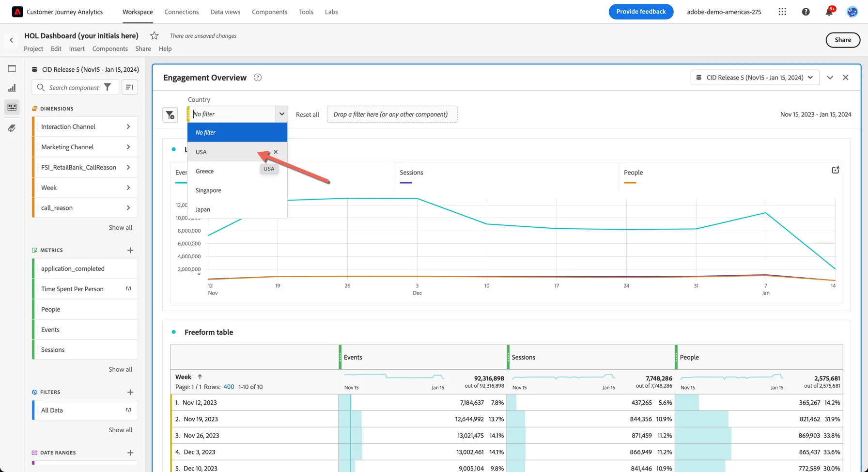This screenshot has height=472, width=868.
Task: Click the add quick filter funnel icon
Action: click(170, 115)
